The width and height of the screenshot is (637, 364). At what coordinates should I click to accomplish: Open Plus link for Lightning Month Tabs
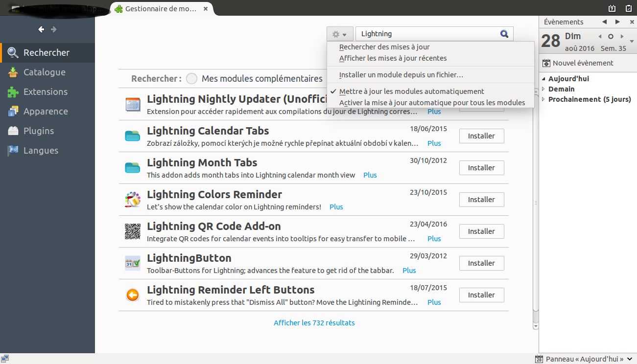pyautogui.click(x=370, y=175)
